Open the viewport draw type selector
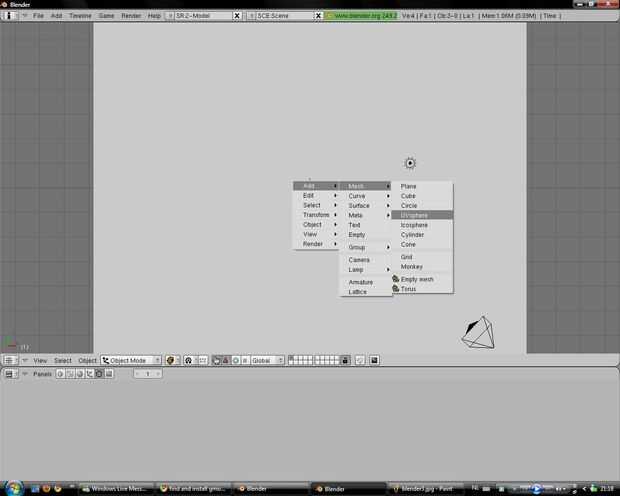 (x=172, y=360)
